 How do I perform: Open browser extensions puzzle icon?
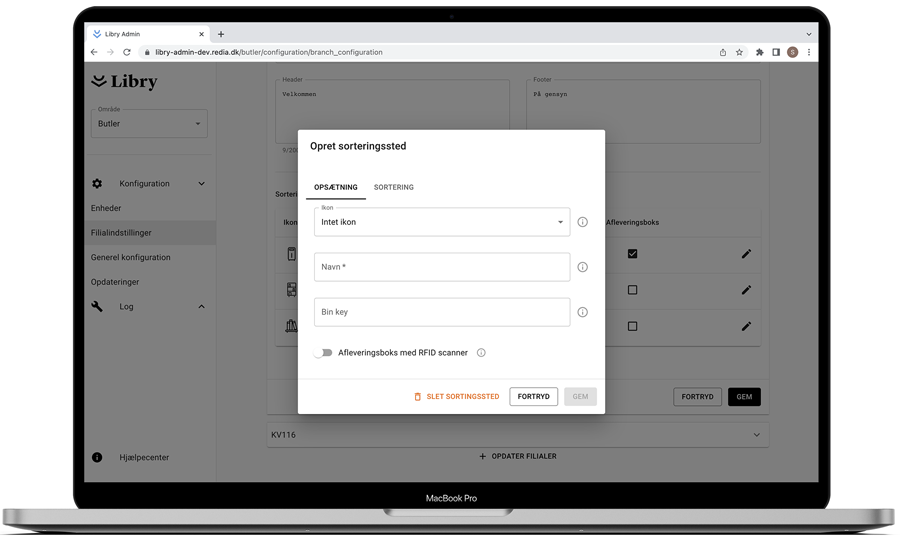coord(759,52)
